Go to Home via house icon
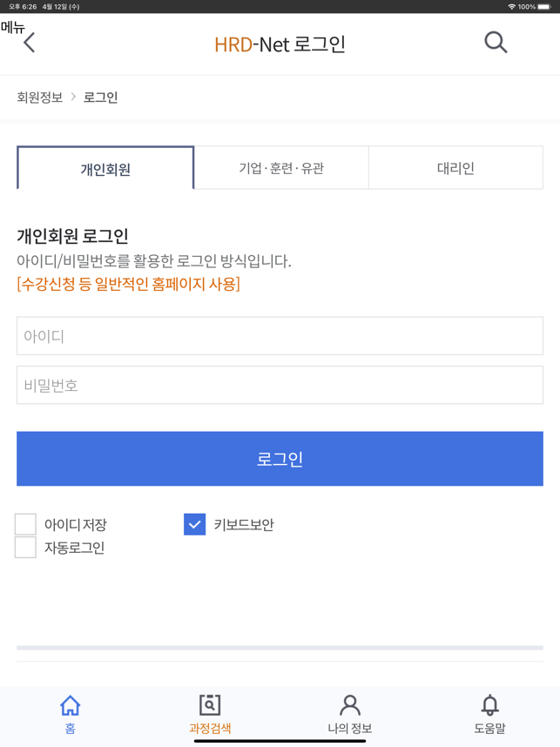The image size is (560, 747). pyautogui.click(x=70, y=705)
